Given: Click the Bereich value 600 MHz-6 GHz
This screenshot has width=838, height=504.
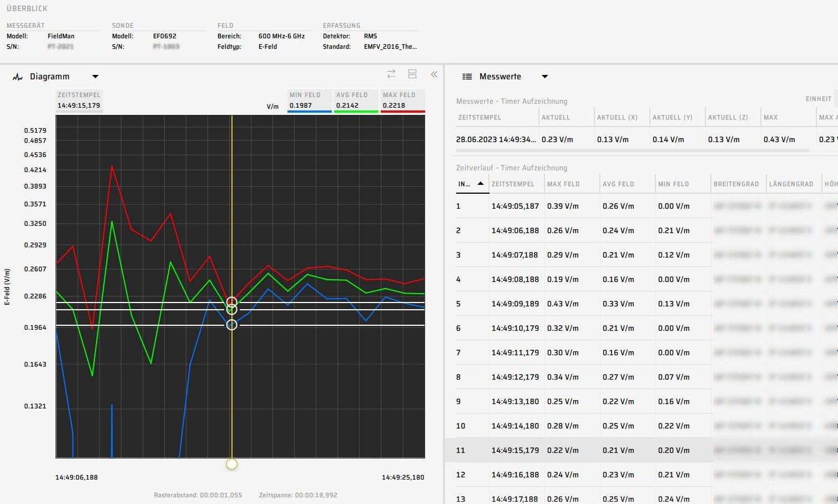Looking at the screenshot, I should coord(281,36).
